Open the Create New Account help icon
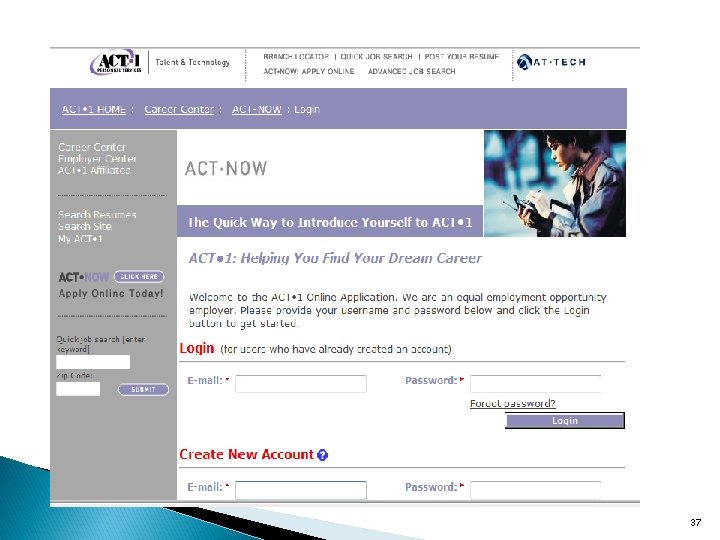Screen dimensions: 720x540 (322, 455)
